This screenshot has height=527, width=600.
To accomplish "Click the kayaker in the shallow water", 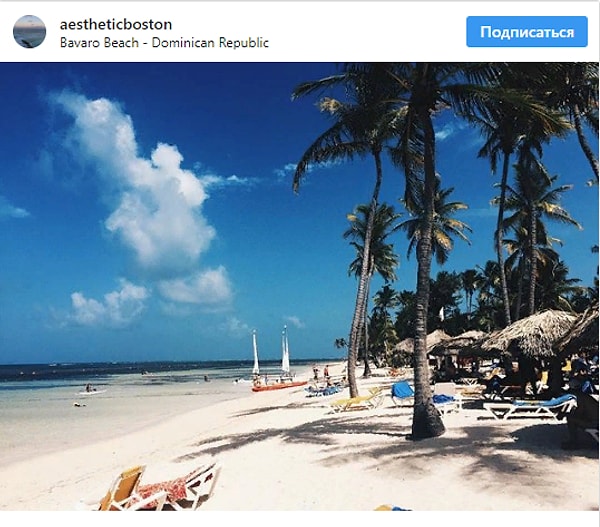I will 89,389.
